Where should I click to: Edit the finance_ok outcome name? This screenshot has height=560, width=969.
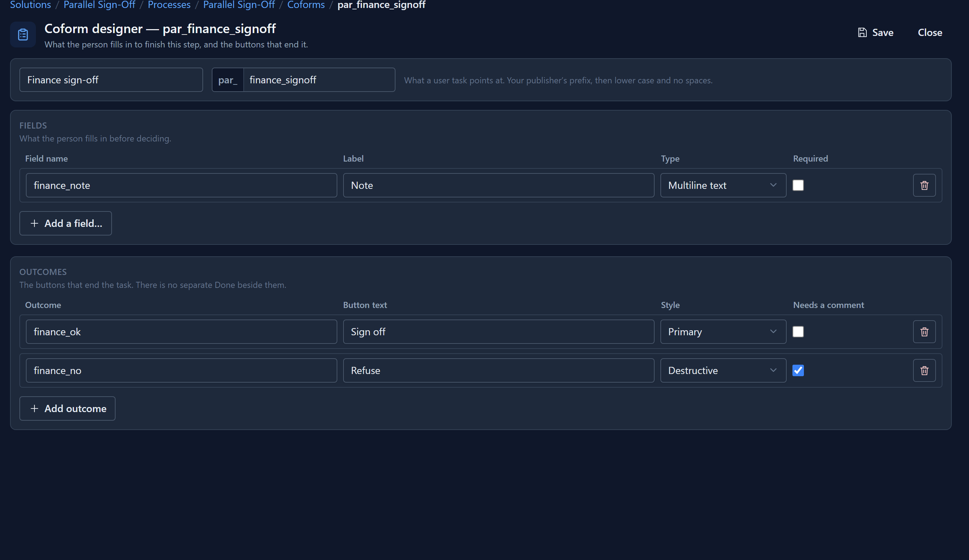(181, 332)
